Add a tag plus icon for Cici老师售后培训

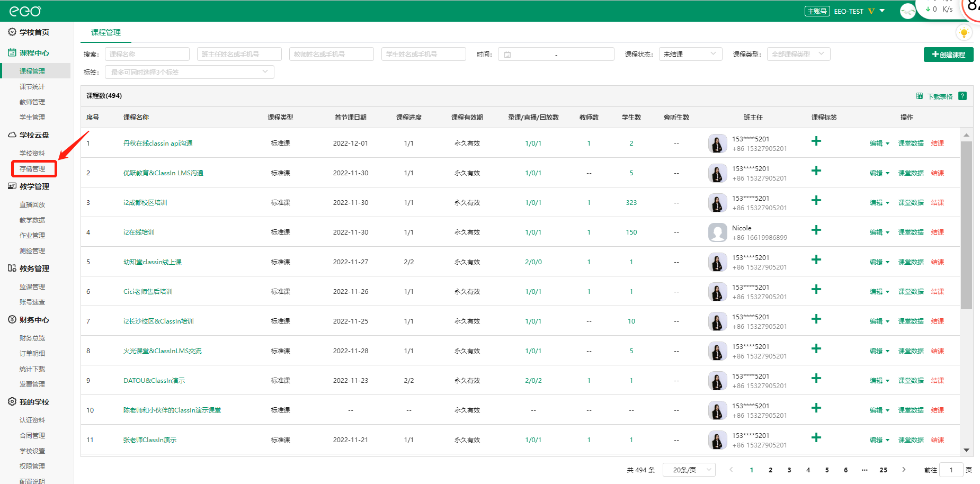(816, 289)
